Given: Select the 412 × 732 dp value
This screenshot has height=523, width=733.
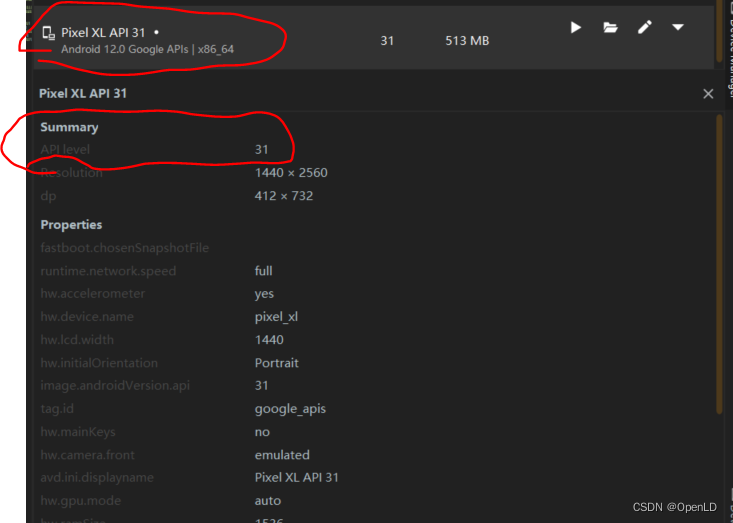Looking at the screenshot, I should click(x=284, y=196).
